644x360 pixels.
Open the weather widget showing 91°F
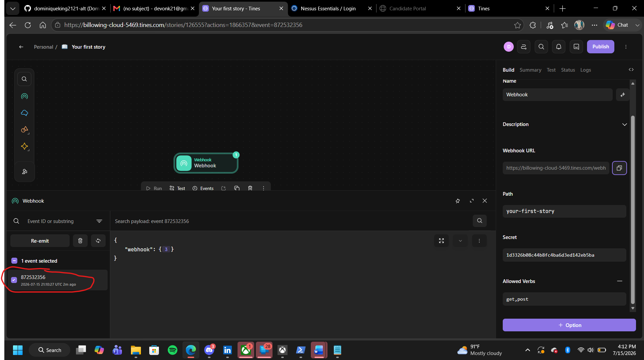(x=480, y=350)
